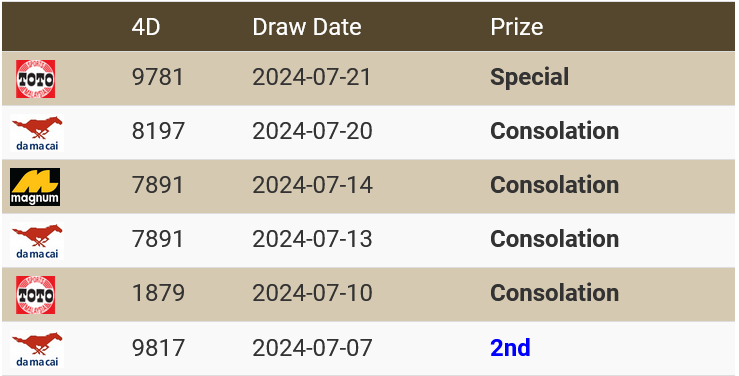The height and width of the screenshot is (376, 739).
Task: Click the Sports Toto logo beside 9781
Action: click(35, 79)
